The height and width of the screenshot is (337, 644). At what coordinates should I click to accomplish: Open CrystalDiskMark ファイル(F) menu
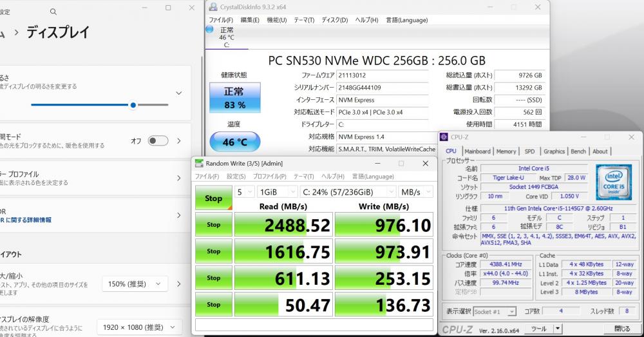coord(207,177)
